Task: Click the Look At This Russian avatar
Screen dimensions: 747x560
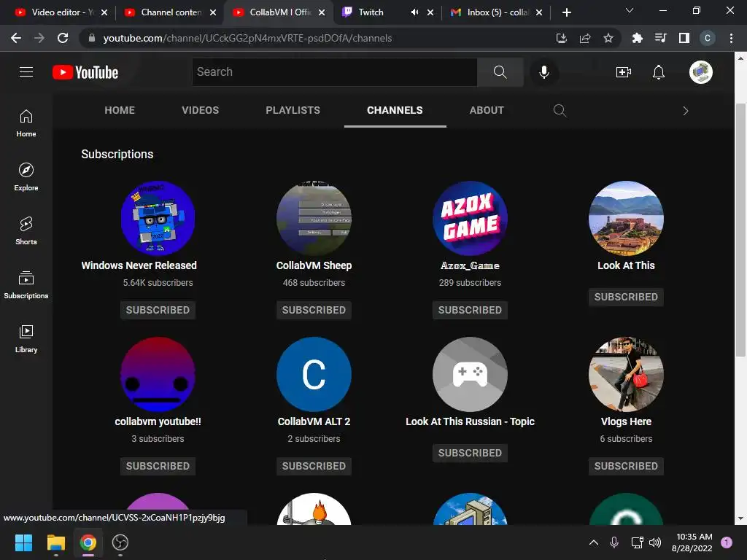Action: [x=470, y=374]
